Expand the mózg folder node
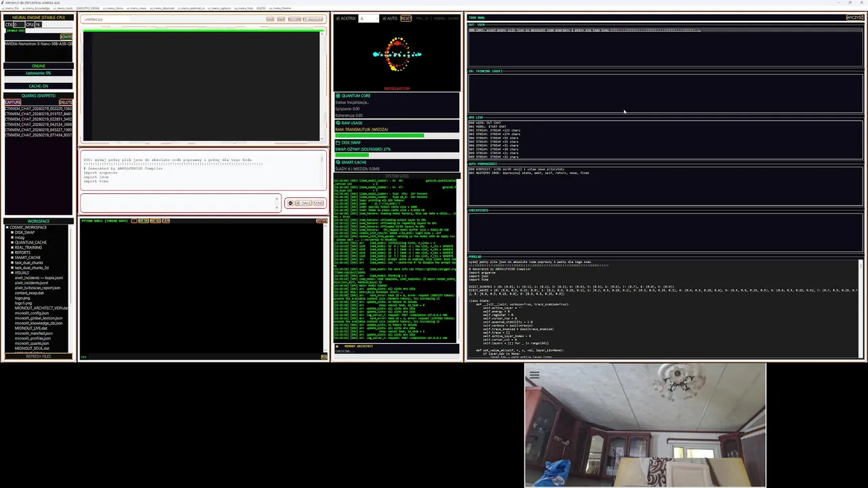868x488 pixels. pos(12,237)
